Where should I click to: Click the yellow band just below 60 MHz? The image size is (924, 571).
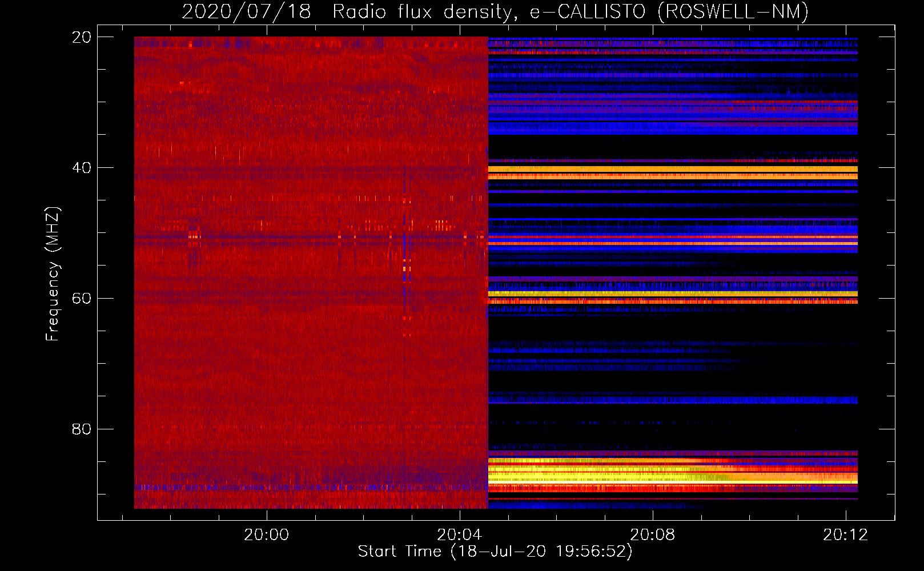click(x=673, y=293)
